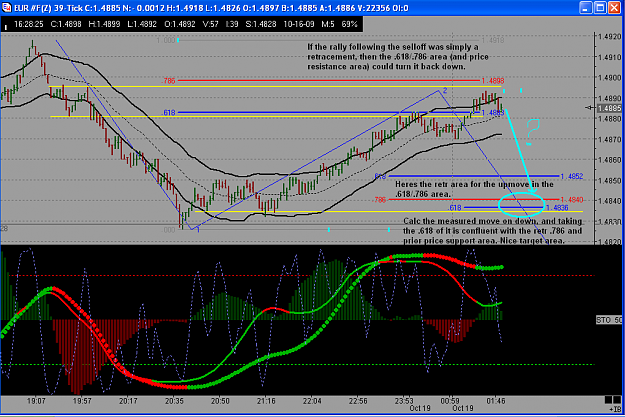Close the EUR chart window
The width and height of the screenshot is (625, 417).
tap(614, 8)
